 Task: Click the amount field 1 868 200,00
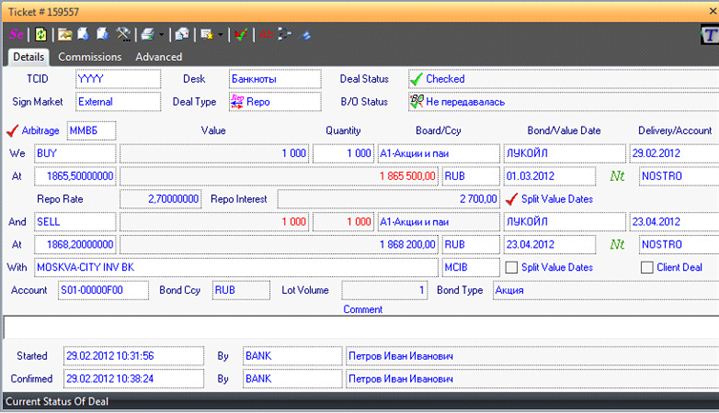(x=279, y=244)
